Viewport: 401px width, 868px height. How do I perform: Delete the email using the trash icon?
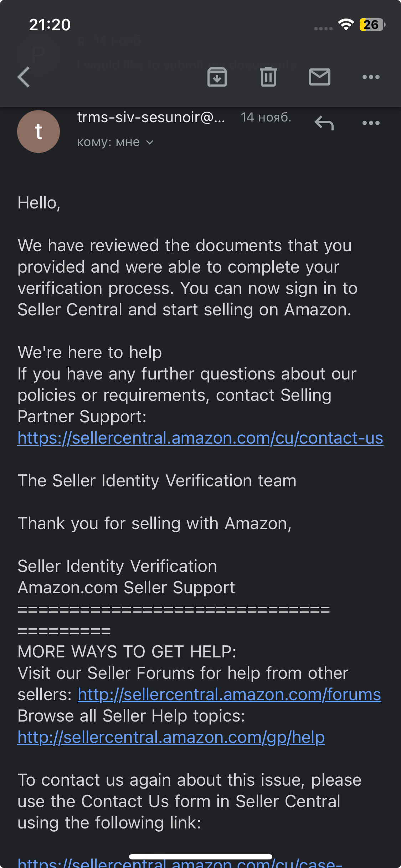tap(268, 77)
